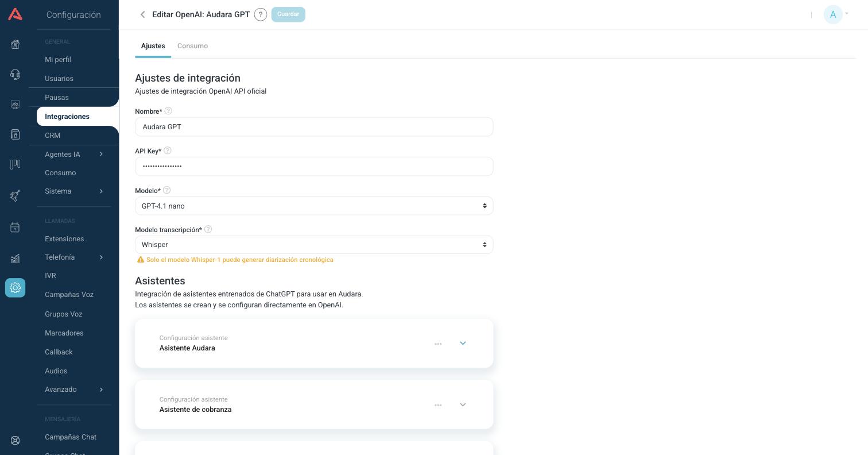The height and width of the screenshot is (455, 868).
Task: Click the warning icon under Whisper
Action: [x=141, y=260]
